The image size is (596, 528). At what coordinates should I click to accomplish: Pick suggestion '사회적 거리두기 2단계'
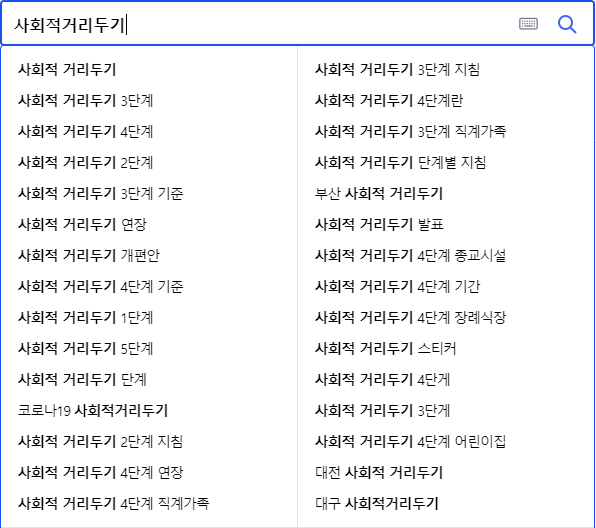pos(86,163)
